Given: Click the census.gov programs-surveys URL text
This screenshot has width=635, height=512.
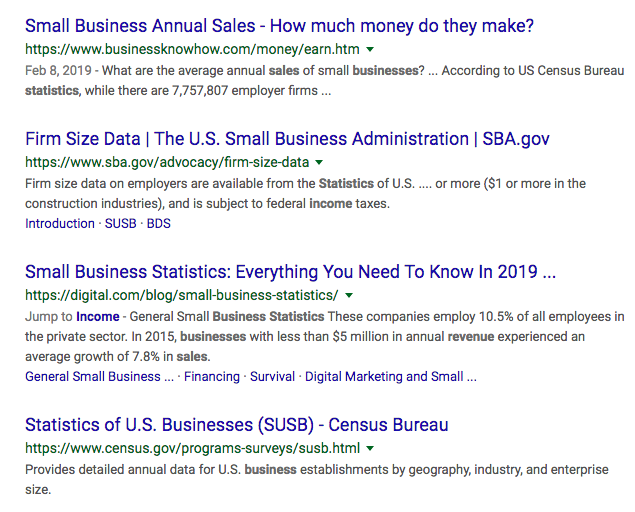Looking at the screenshot, I should (192, 448).
